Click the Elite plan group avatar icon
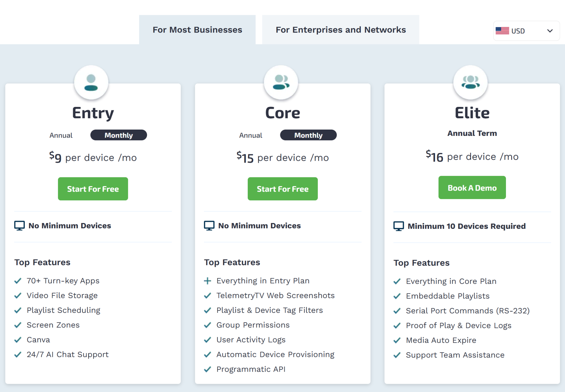This screenshot has width=565, height=392. point(471,82)
